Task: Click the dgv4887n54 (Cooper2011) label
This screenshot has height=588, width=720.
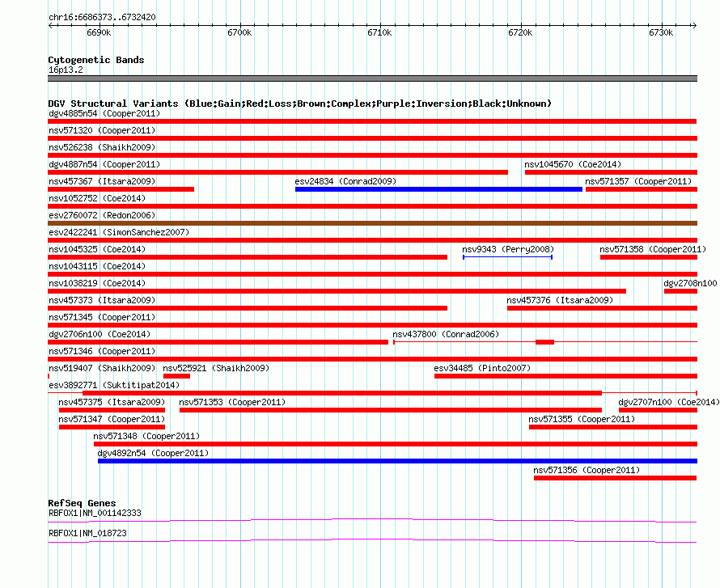Action: click(104, 164)
